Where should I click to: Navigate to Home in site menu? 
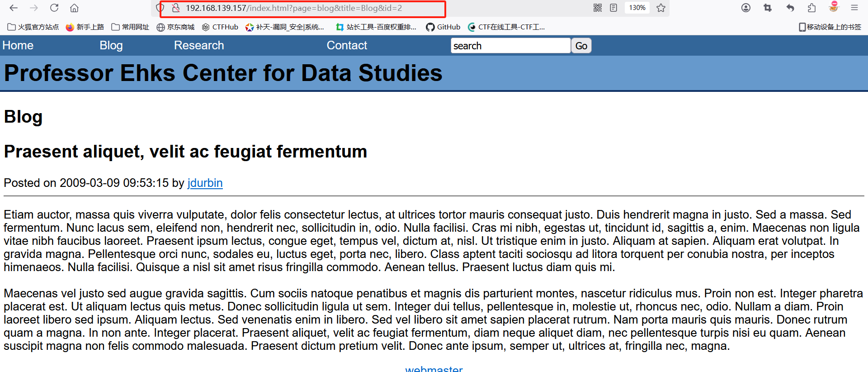click(x=18, y=45)
